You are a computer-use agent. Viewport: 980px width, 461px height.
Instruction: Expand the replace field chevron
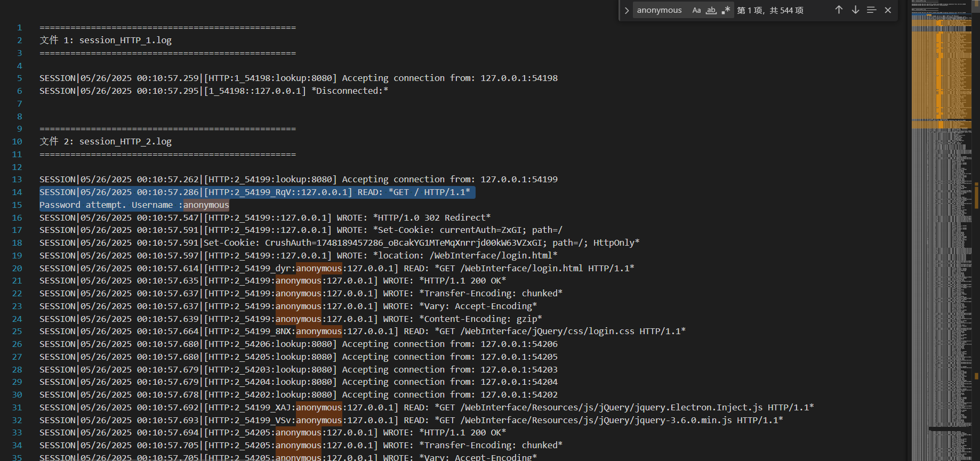click(626, 11)
